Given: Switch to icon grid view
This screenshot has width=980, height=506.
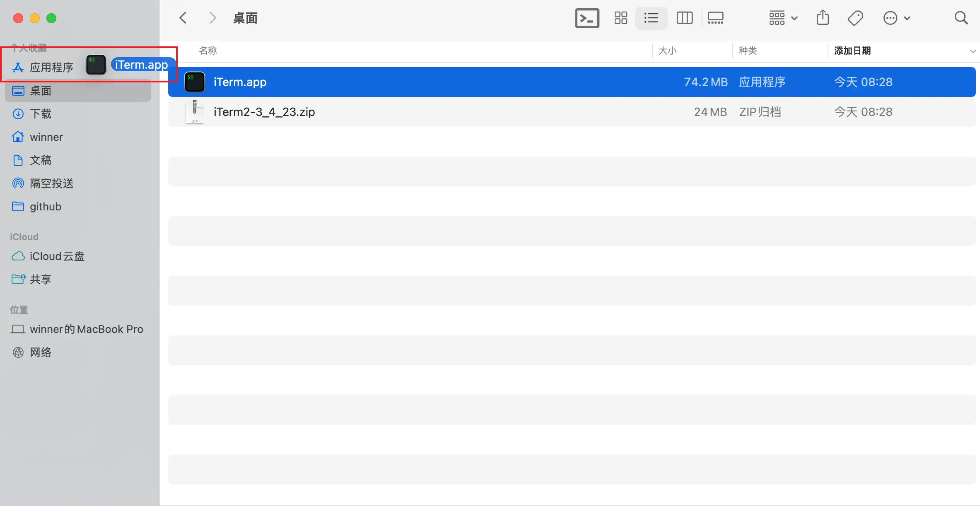Looking at the screenshot, I should point(620,18).
